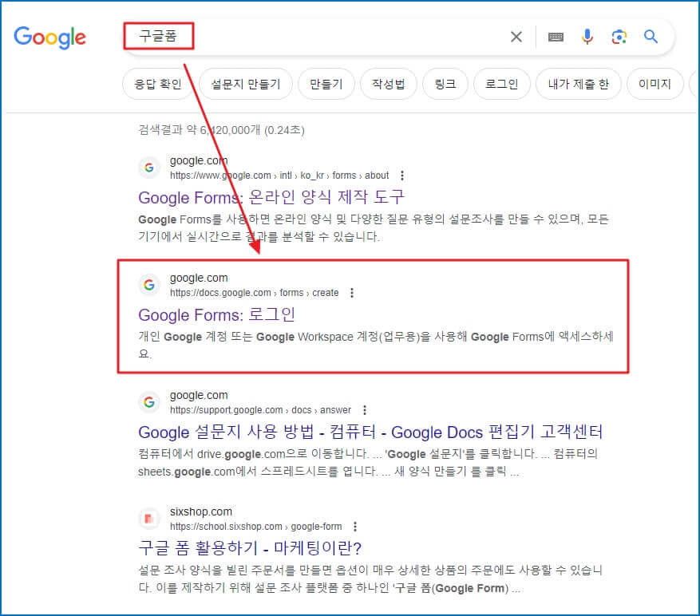
Task: Open the three-dot menu on the sixshop result
Action: 354,526
